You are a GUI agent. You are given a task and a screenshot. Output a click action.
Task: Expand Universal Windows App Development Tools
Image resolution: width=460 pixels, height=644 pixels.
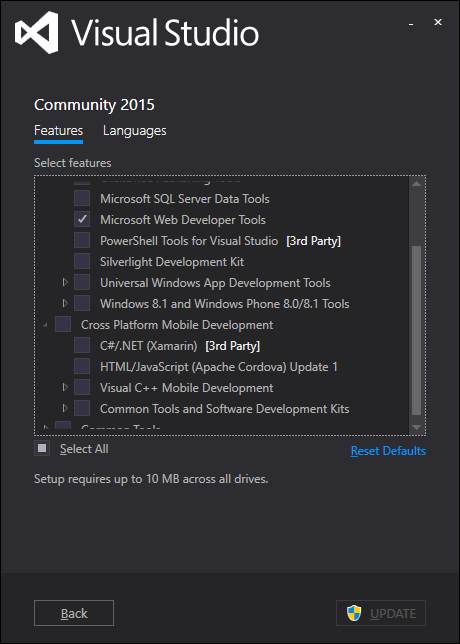(x=64, y=283)
